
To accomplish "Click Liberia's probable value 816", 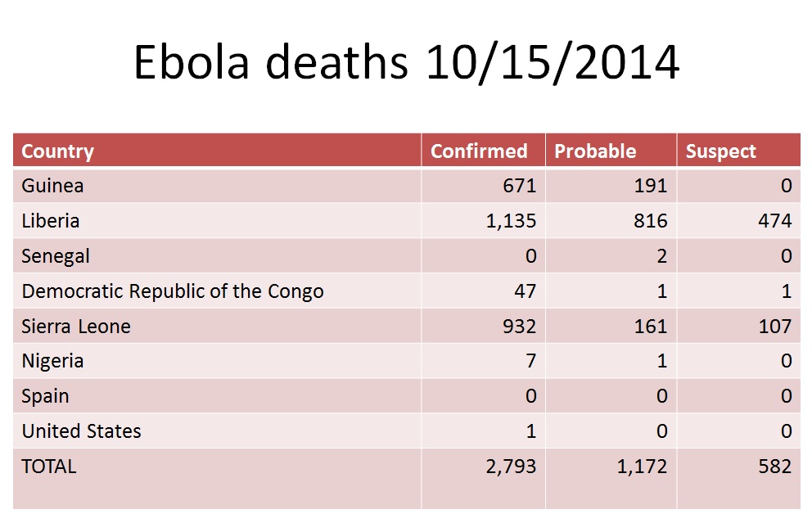I will click(650, 221).
